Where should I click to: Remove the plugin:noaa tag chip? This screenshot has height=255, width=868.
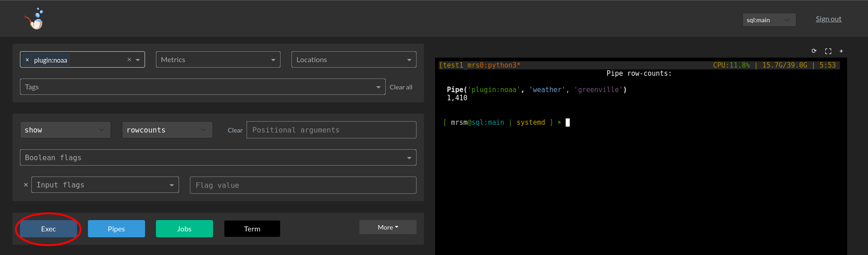click(x=27, y=60)
